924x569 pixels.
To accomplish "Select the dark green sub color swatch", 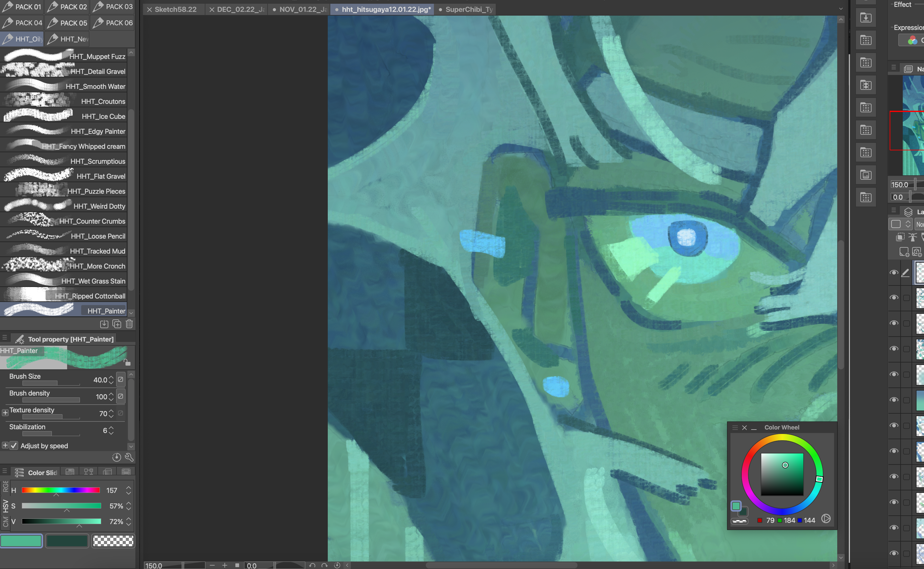I will pos(67,541).
